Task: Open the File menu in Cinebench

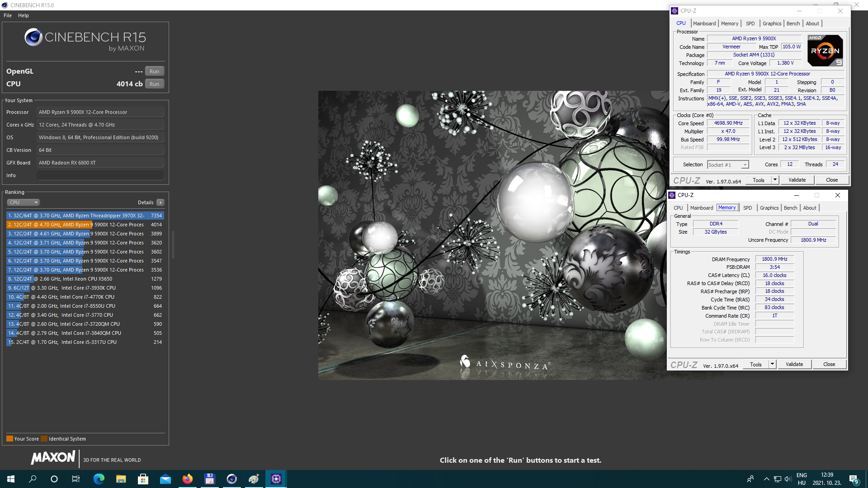Action: pos(8,15)
